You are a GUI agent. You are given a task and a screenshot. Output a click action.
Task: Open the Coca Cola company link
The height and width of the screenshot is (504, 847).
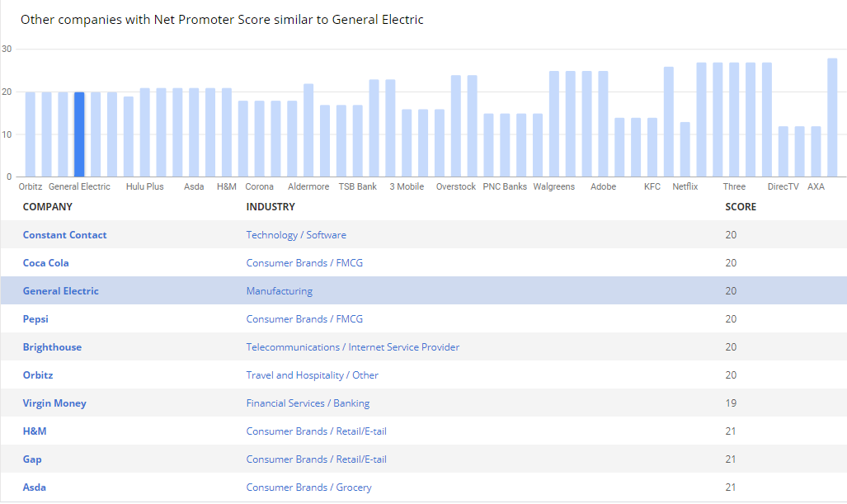tap(45, 263)
